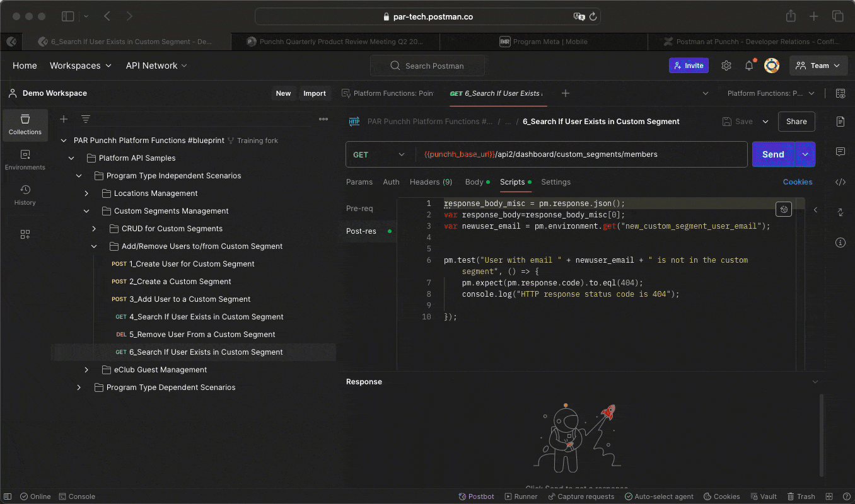Expand the CRUD for Custom Segments folder

point(94,229)
